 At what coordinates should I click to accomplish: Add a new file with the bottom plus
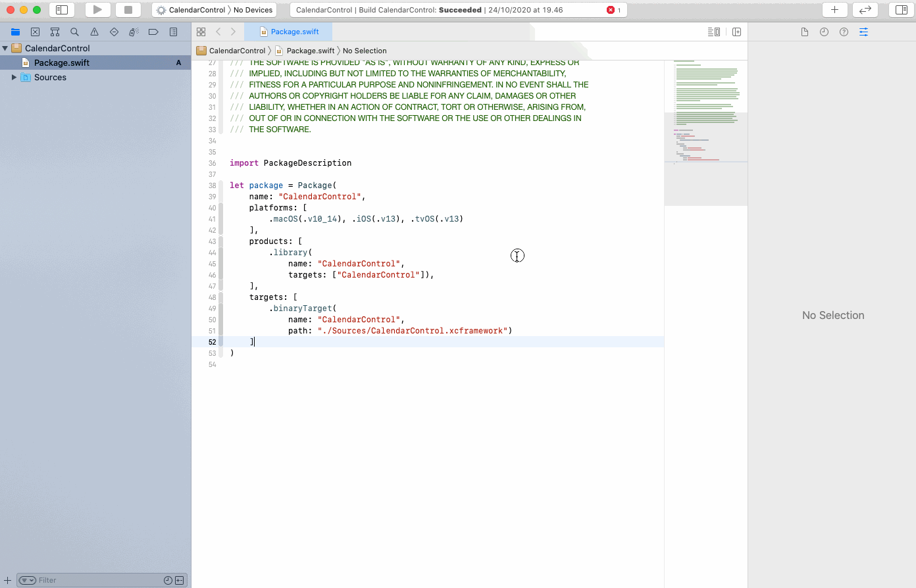[x=7, y=580]
